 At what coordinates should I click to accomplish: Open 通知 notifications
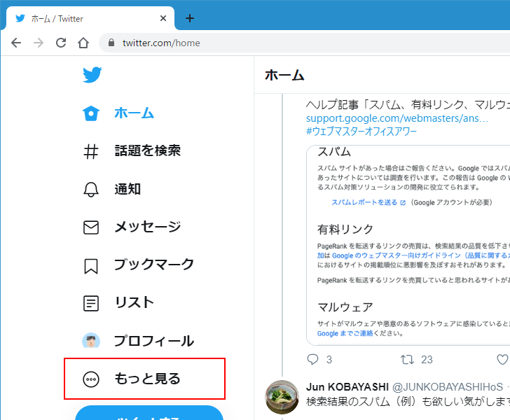[x=112, y=189]
